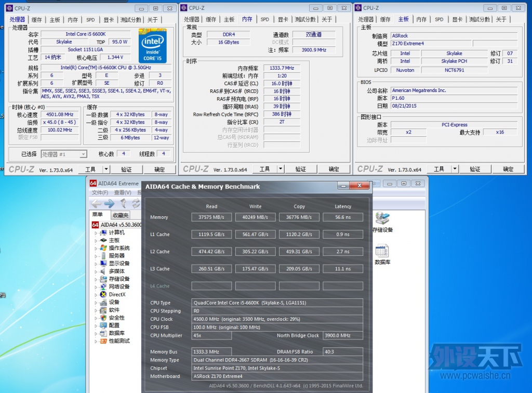The width and height of the screenshot is (532, 393).
Task: Select the 计算机 tree item icon
Action: pyautogui.click(x=103, y=232)
